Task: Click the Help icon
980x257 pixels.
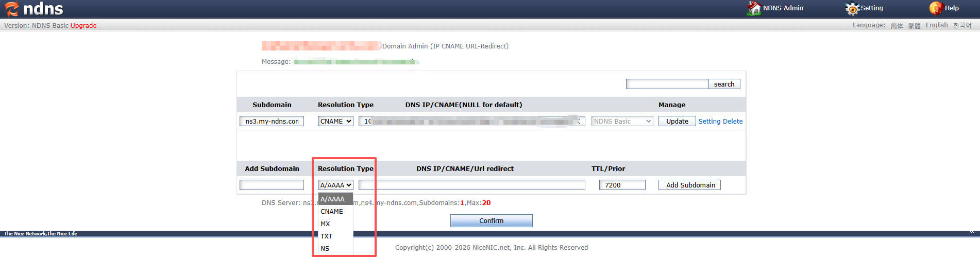Action: (936, 8)
